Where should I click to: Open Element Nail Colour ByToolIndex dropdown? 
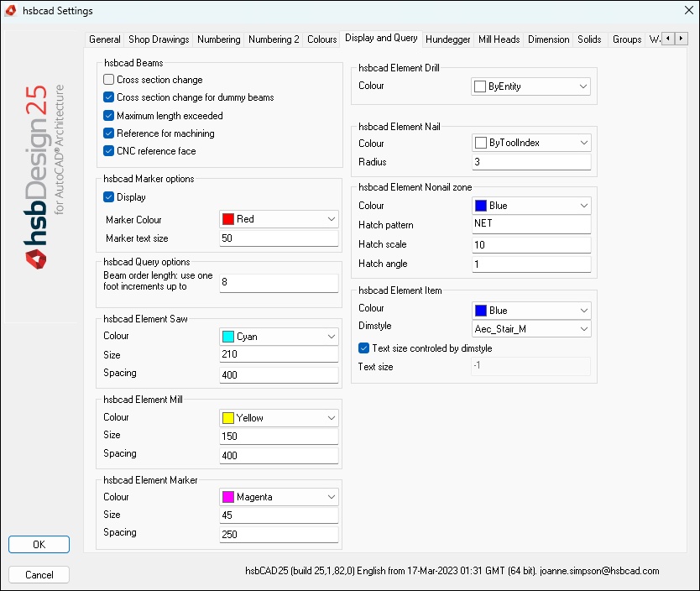(x=531, y=143)
